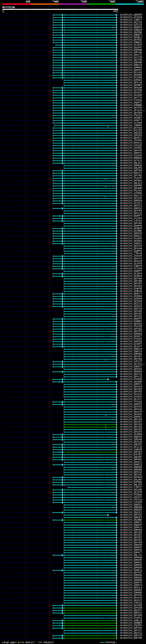Select hit UniRef100_Q66PF6
The height and width of the screenshot is (644, 146).
click(x=131, y=319)
